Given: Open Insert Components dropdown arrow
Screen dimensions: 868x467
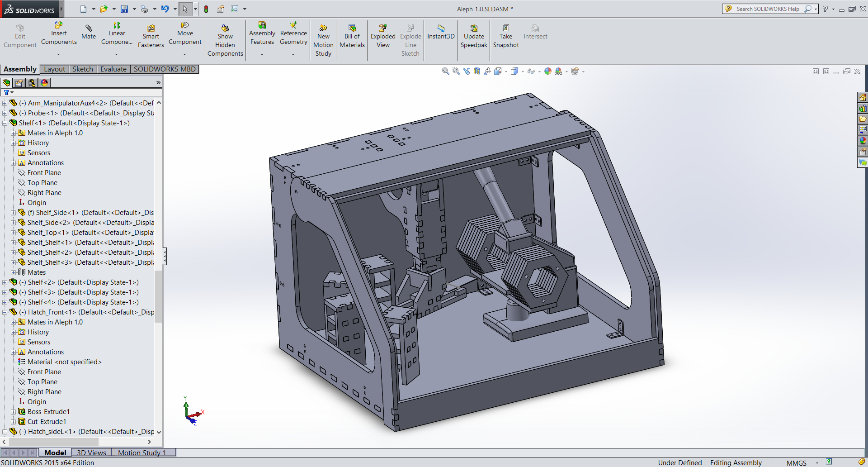Looking at the screenshot, I should 58,54.
